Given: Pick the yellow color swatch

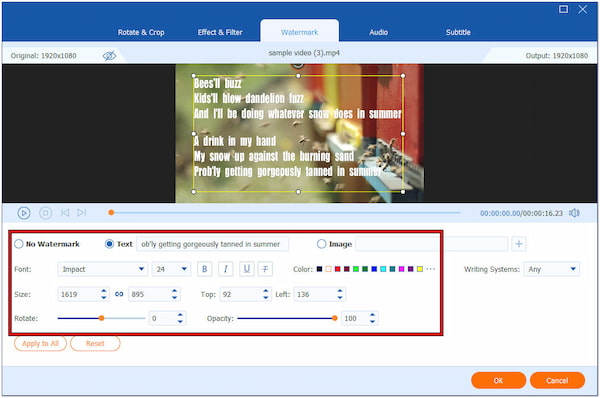Looking at the screenshot, I should [420, 269].
